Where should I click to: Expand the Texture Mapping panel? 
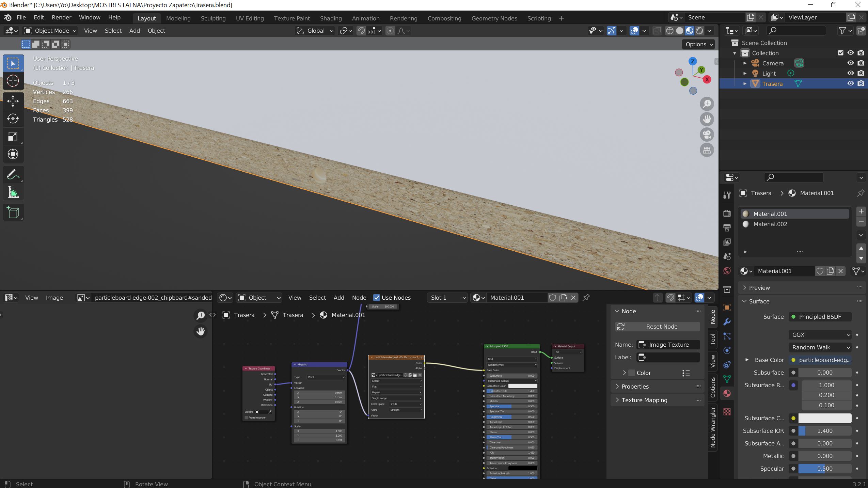[644, 400]
